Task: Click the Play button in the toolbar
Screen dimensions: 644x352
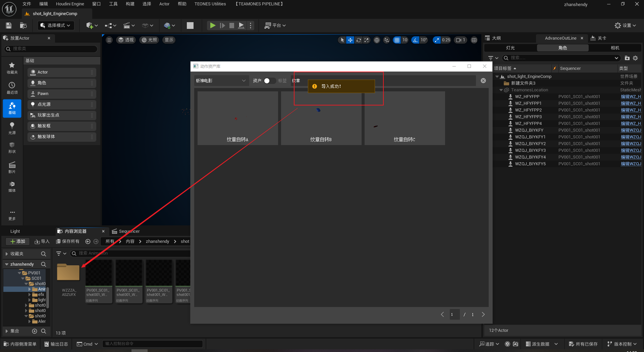Action: coord(212,26)
